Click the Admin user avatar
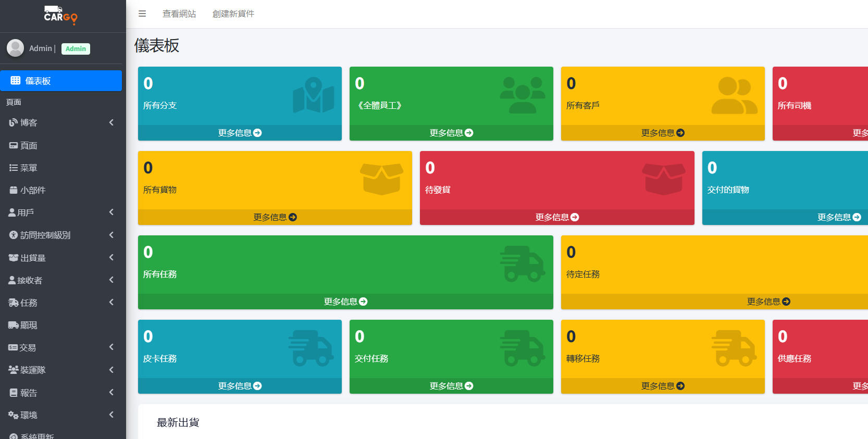The image size is (868, 439). coord(15,48)
